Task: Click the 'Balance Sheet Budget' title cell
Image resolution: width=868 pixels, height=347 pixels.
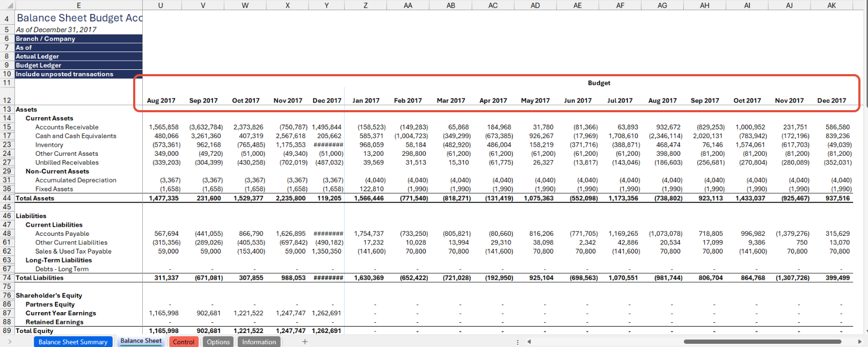Action: click(x=79, y=18)
